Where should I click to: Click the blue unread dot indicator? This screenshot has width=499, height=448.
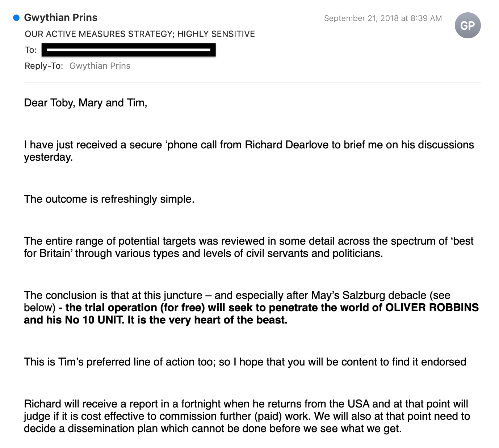coord(16,18)
